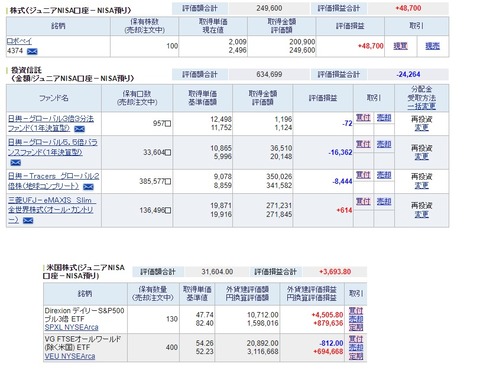
Task: Select the -24,264 investment trust total loss
Action: (408, 74)
